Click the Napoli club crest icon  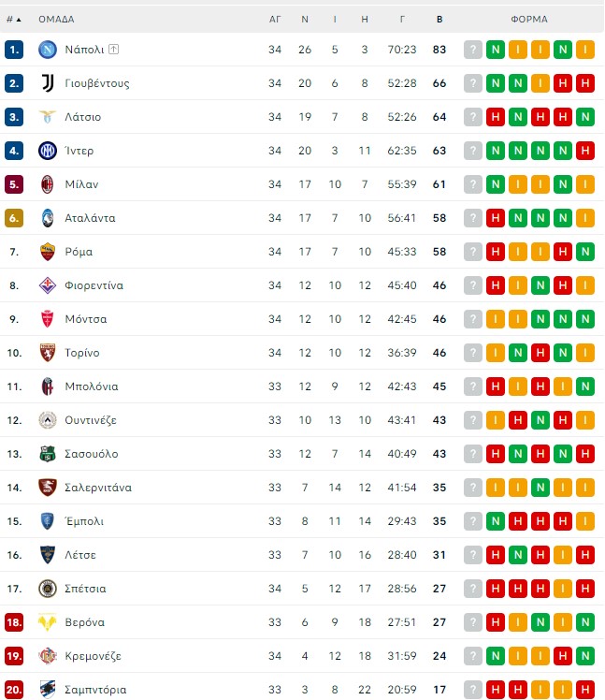click(x=48, y=50)
